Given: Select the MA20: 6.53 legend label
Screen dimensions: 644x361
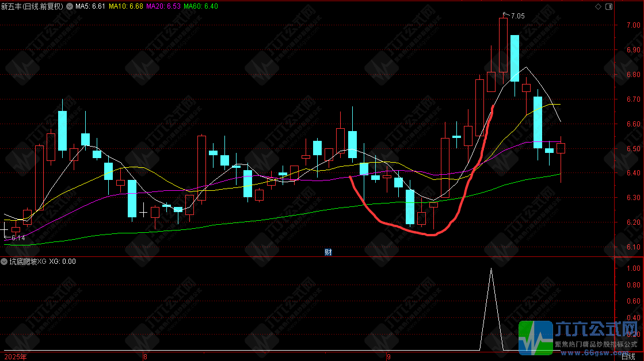Looking at the screenshot, I should (x=163, y=6).
